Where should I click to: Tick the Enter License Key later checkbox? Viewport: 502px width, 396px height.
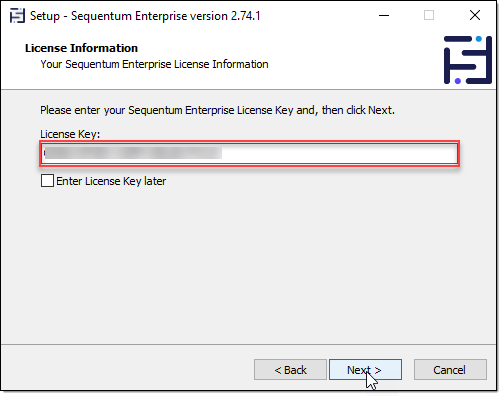click(47, 181)
